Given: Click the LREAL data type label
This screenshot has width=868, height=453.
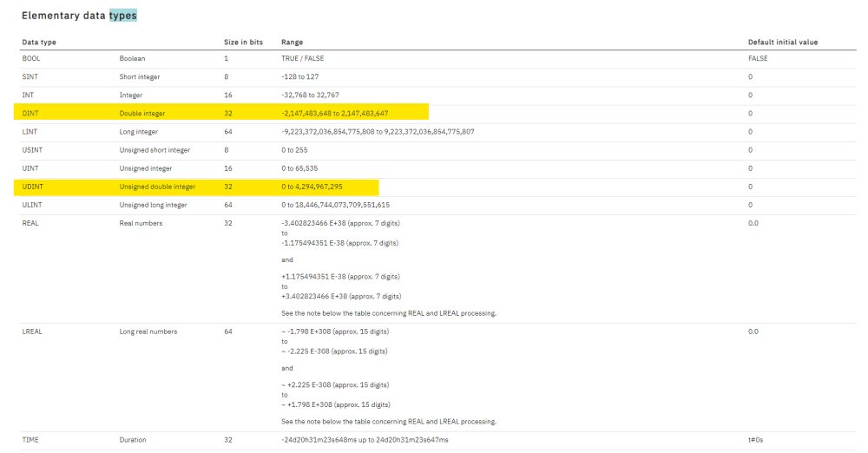Looking at the screenshot, I should coord(33,332).
